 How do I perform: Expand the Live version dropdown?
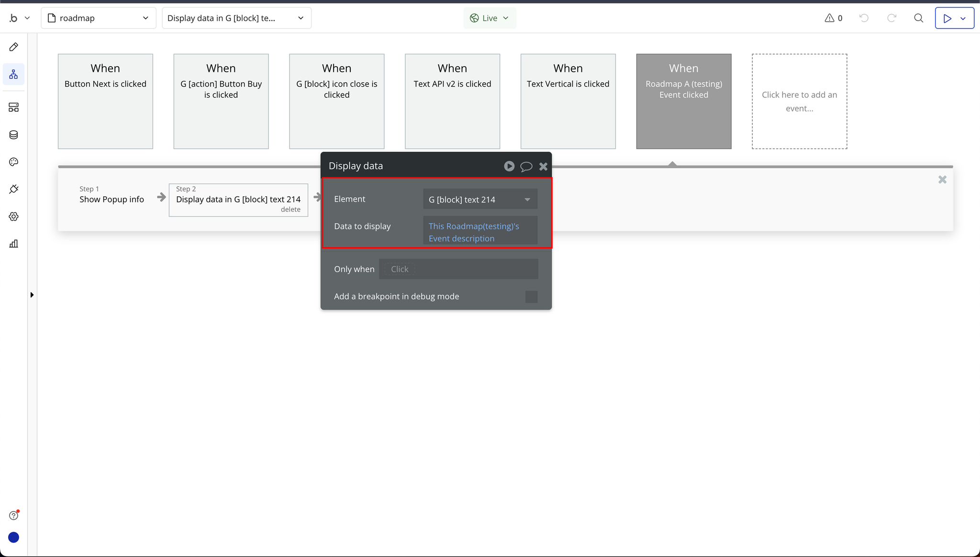490,18
